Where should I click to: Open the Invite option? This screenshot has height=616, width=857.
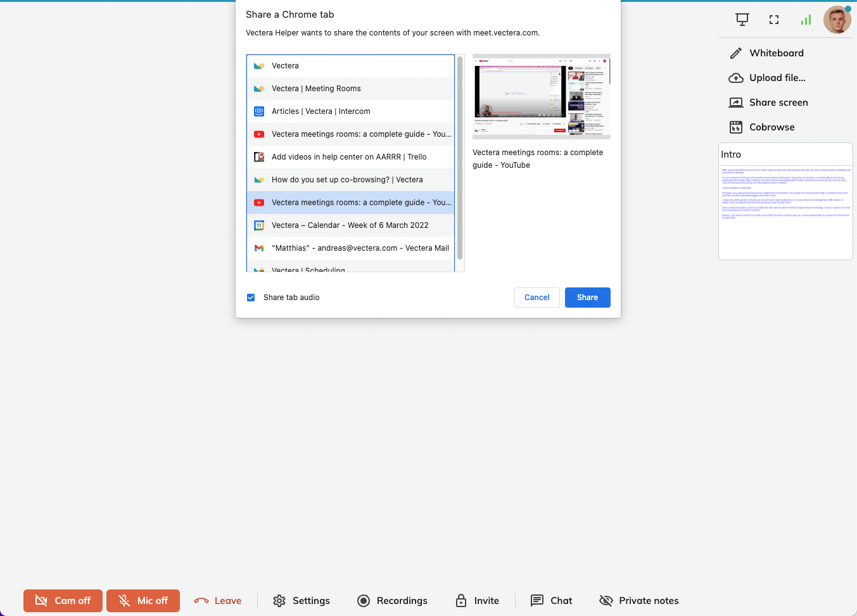click(478, 601)
